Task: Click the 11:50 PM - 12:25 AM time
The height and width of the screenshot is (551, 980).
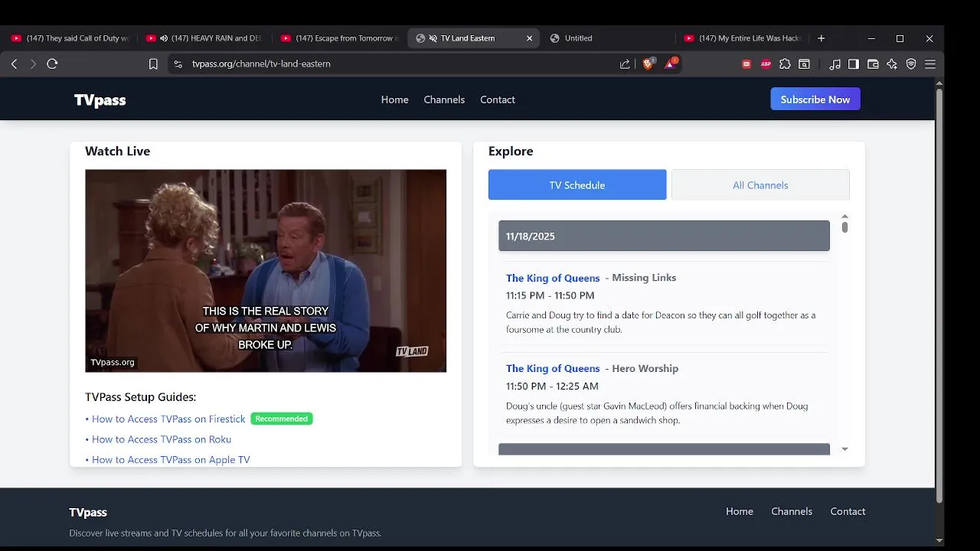Action: (x=552, y=386)
